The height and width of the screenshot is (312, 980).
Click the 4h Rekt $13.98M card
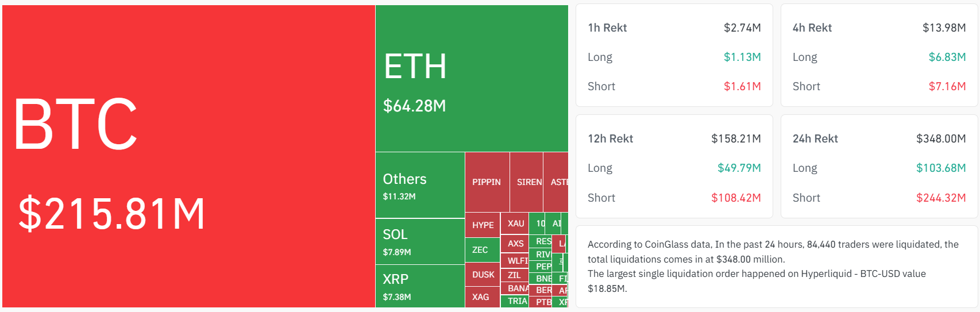click(879, 56)
